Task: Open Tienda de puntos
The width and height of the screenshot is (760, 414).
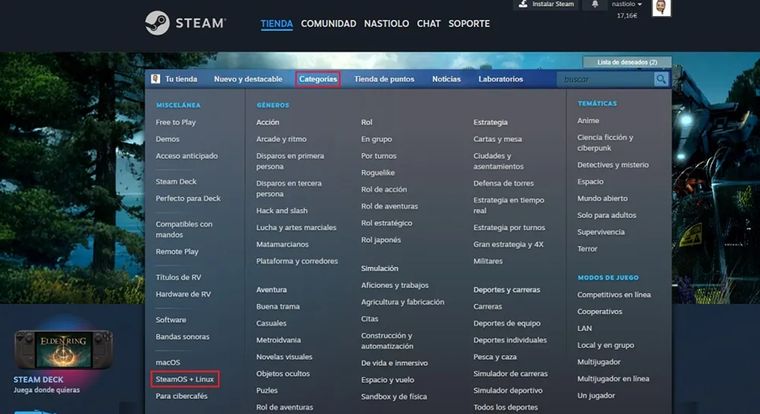Action: click(x=385, y=79)
